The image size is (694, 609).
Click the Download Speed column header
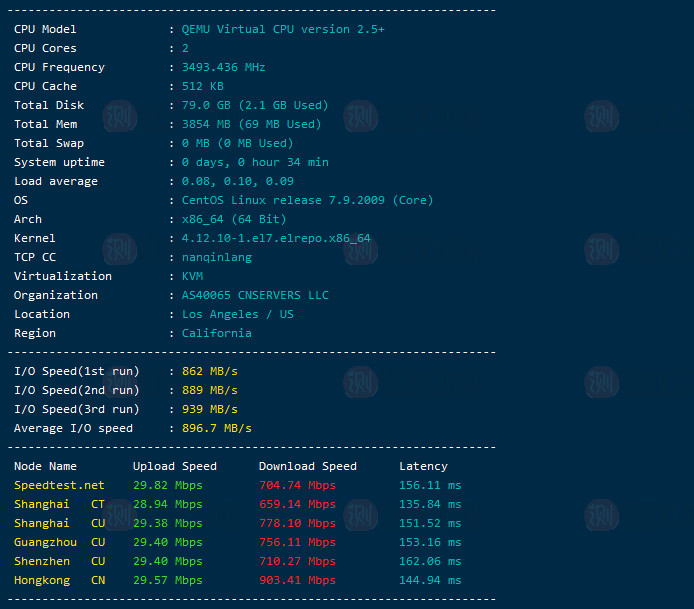click(x=308, y=466)
